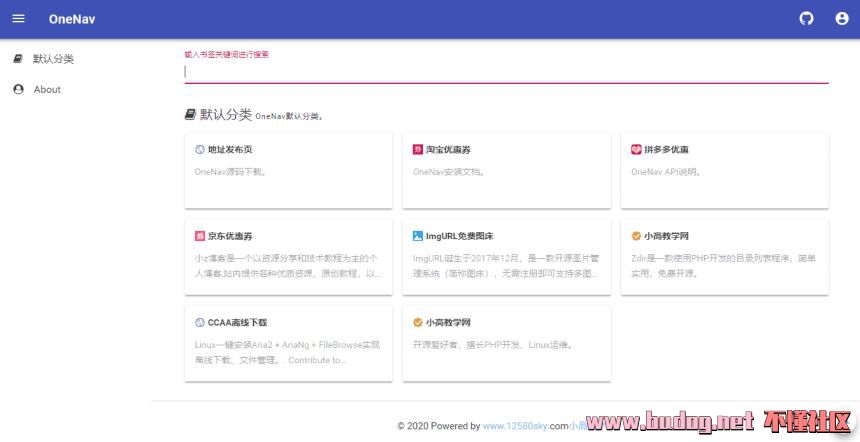
Task: Click the globe icon on CCAA离线下载 card
Action: [199, 322]
